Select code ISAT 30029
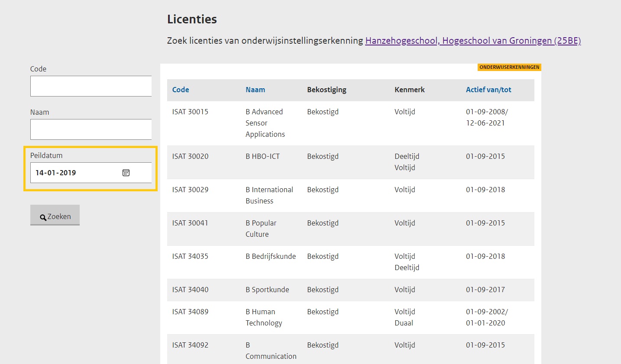This screenshot has width=621, height=364. (190, 190)
